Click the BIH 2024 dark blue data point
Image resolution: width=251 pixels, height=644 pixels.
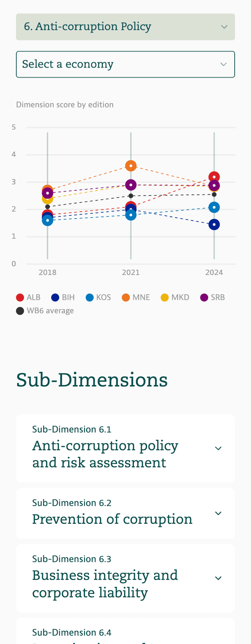[x=214, y=224]
